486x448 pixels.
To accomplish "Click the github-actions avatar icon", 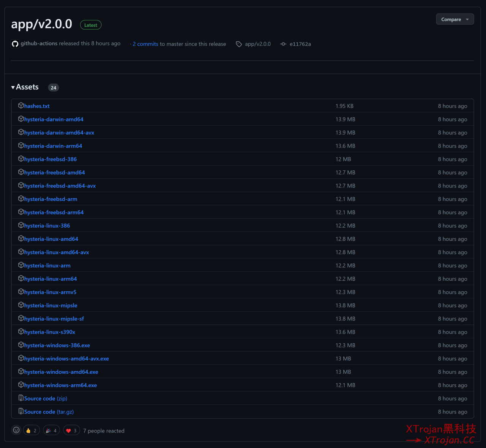I will tap(15, 44).
